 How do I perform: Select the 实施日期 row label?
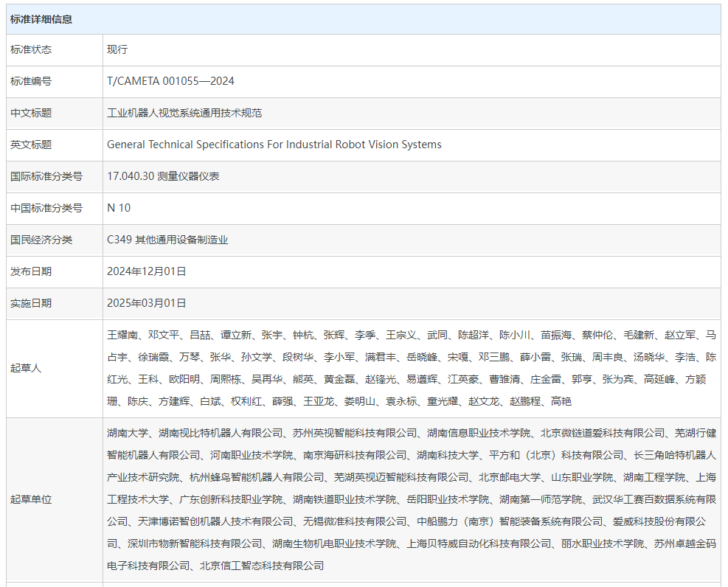tap(31, 304)
